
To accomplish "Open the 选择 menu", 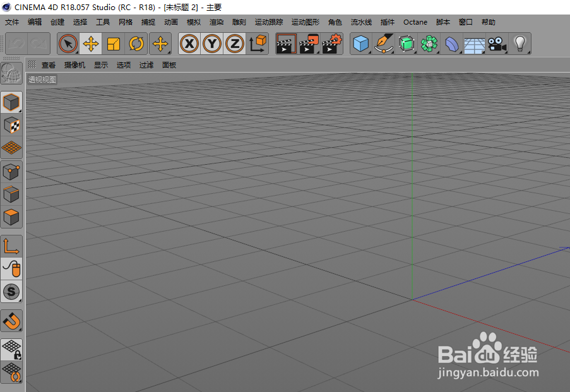I will click(x=80, y=22).
